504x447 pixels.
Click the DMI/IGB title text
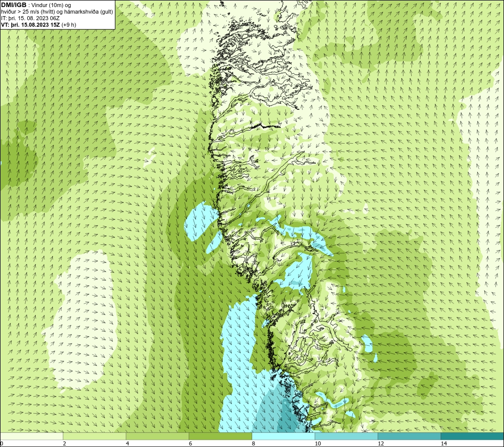pyautogui.click(x=14, y=5)
